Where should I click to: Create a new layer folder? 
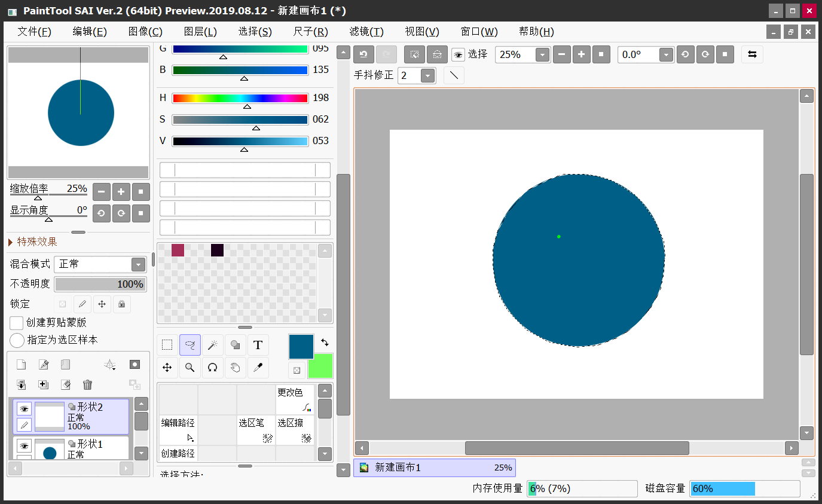click(x=66, y=364)
